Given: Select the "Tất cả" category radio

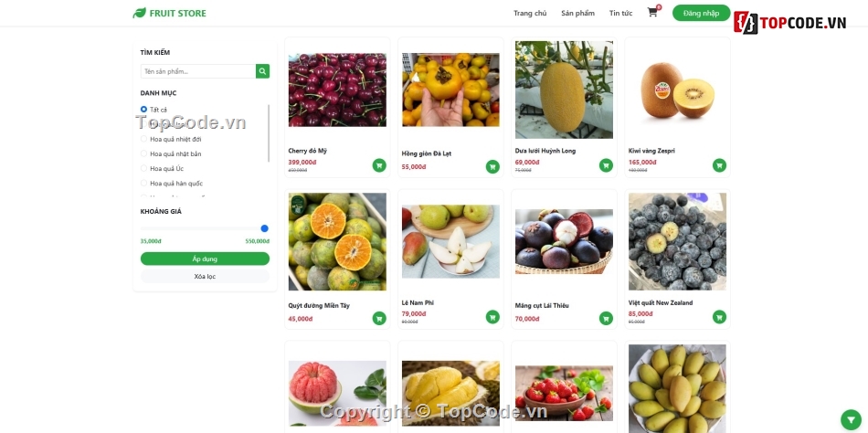Looking at the screenshot, I should tap(143, 110).
